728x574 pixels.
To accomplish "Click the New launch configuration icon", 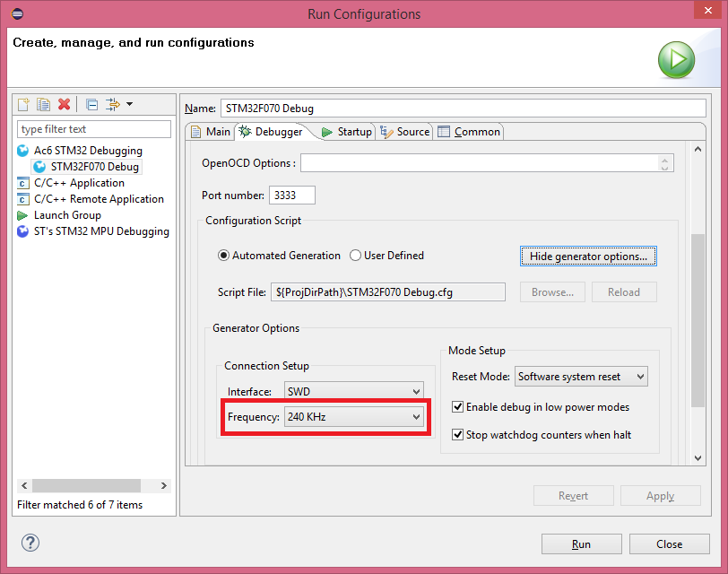I will 25,105.
